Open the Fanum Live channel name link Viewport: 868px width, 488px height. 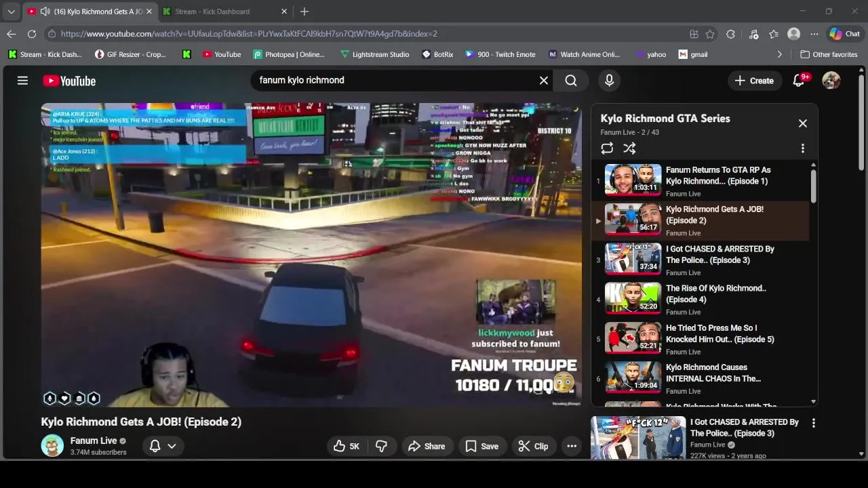tap(94, 441)
